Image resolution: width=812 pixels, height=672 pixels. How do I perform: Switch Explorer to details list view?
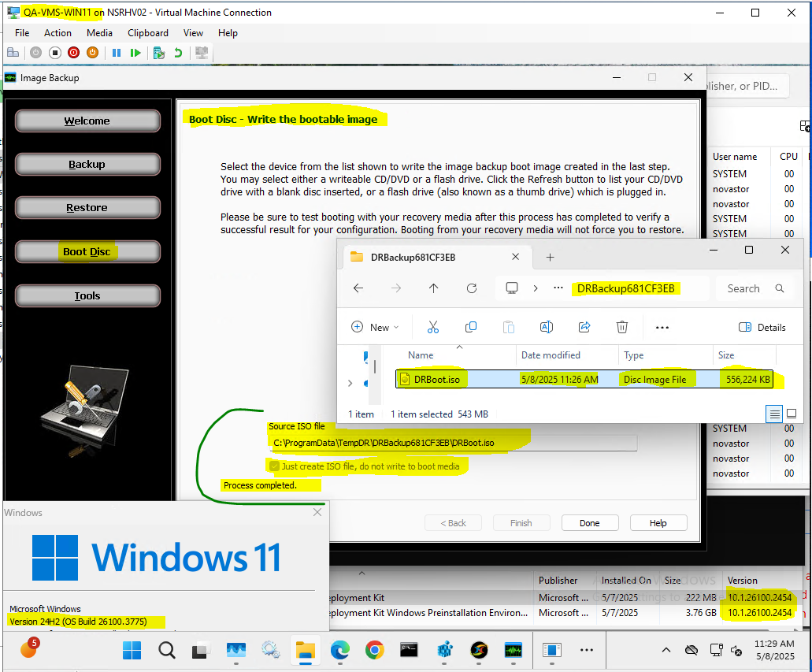click(x=774, y=414)
